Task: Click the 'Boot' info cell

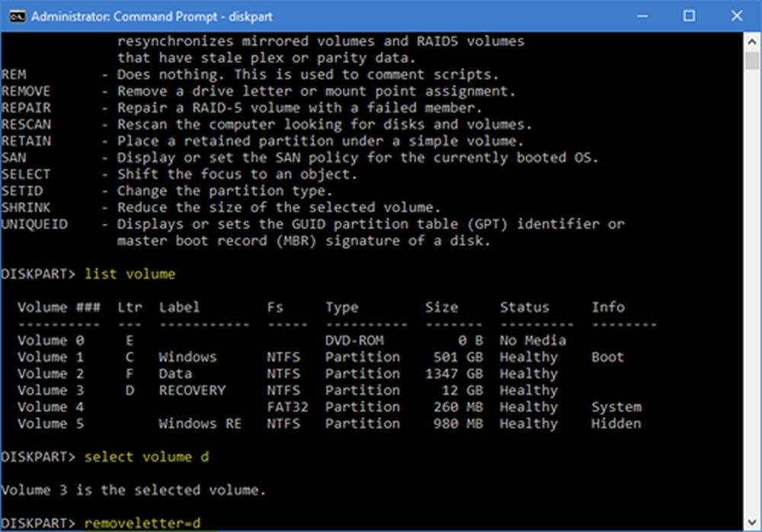Action: 607,357
